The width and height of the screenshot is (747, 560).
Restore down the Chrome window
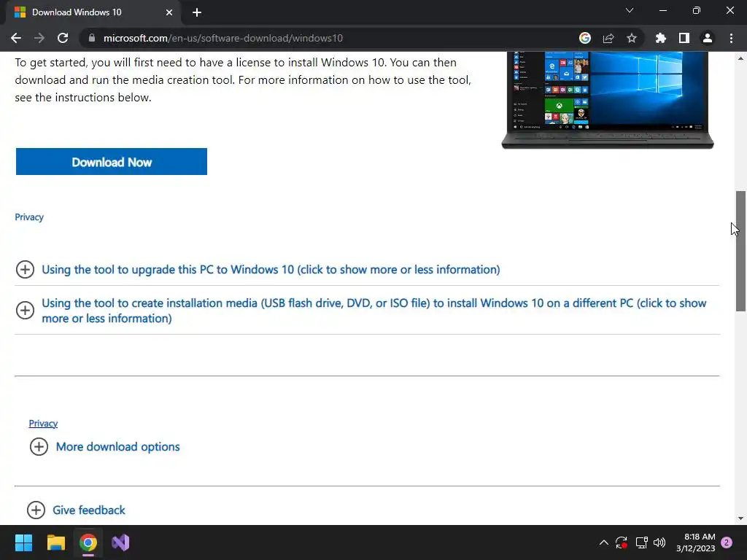697,10
